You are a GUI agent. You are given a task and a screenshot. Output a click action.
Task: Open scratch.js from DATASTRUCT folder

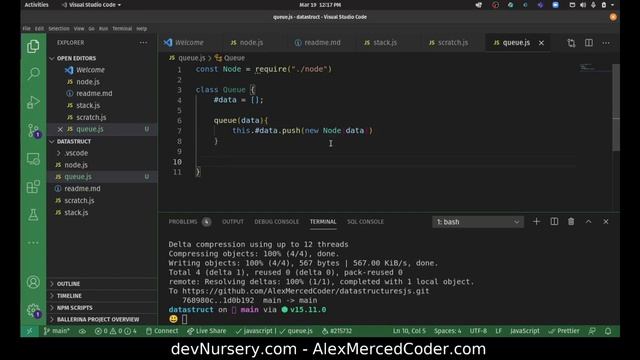[x=79, y=200]
